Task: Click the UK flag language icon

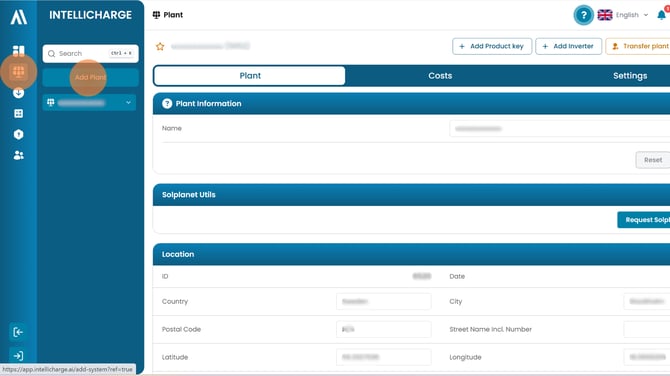Action: (605, 15)
